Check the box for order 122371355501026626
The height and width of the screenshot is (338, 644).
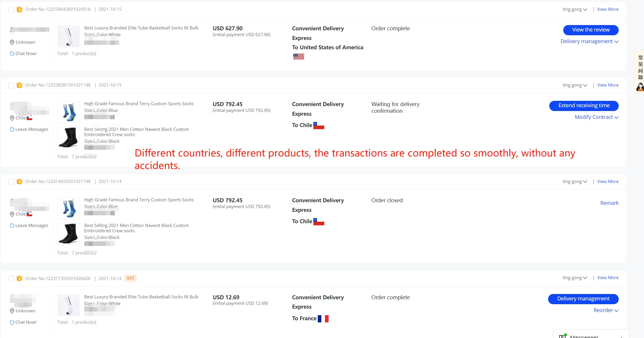11,279
